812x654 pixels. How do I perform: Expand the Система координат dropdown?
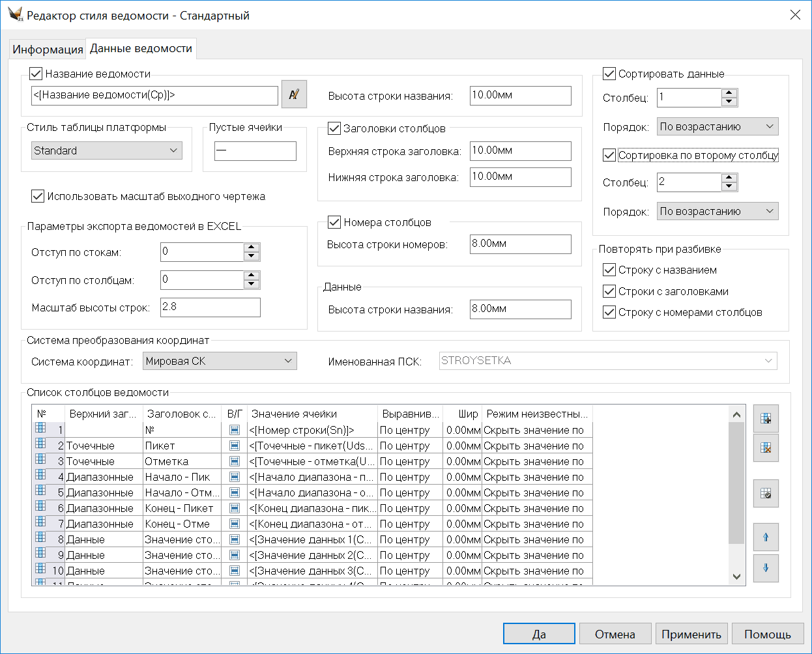[x=220, y=361]
